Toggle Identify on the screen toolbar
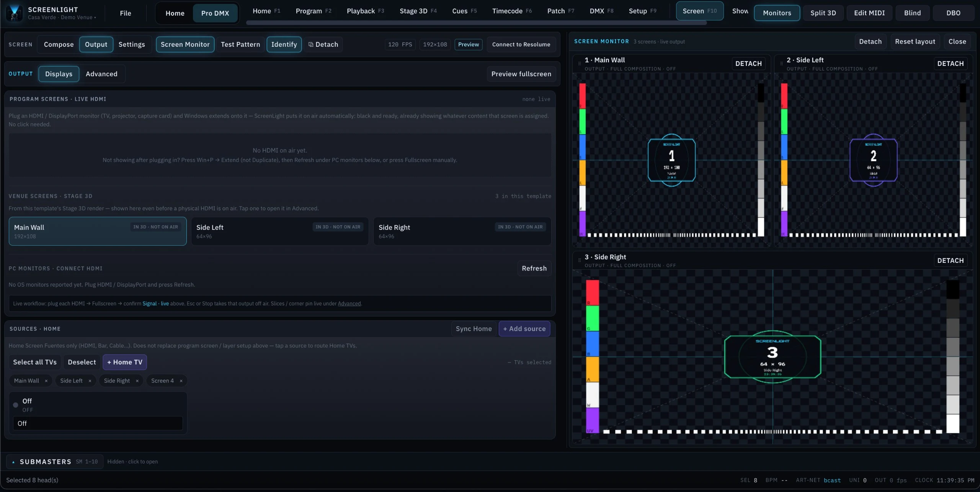 coord(284,44)
